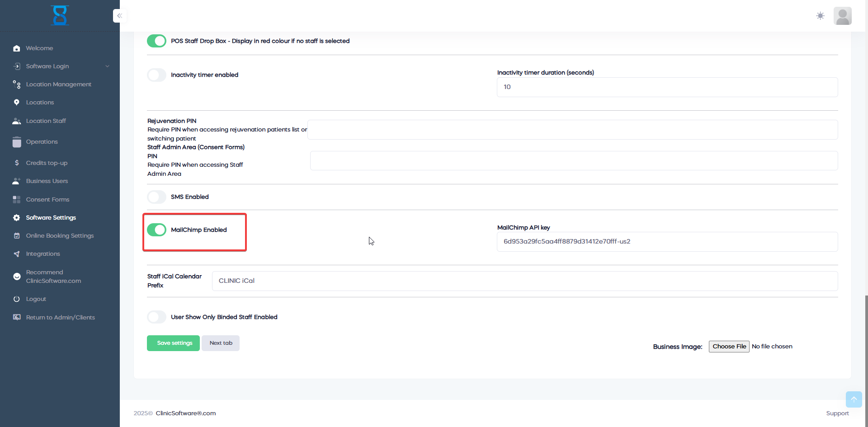Click the Save settings button
Viewport: 868px width, 427px height.
point(173,343)
